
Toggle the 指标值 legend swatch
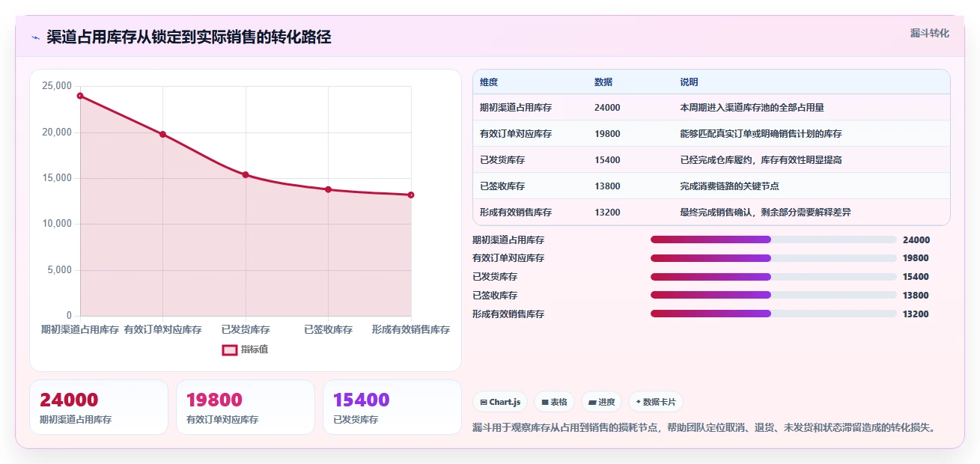pyautogui.click(x=230, y=349)
